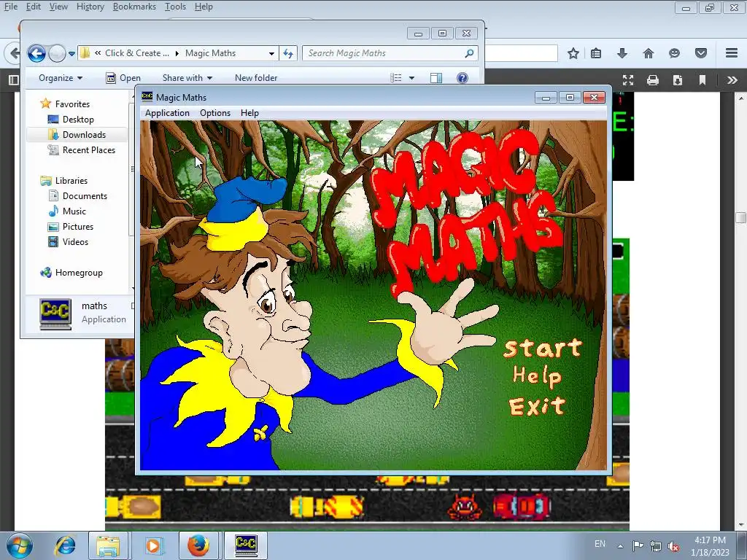The image size is (747, 560).
Task: Open the Options menu in Magic Maths
Action: pyautogui.click(x=215, y=113)
